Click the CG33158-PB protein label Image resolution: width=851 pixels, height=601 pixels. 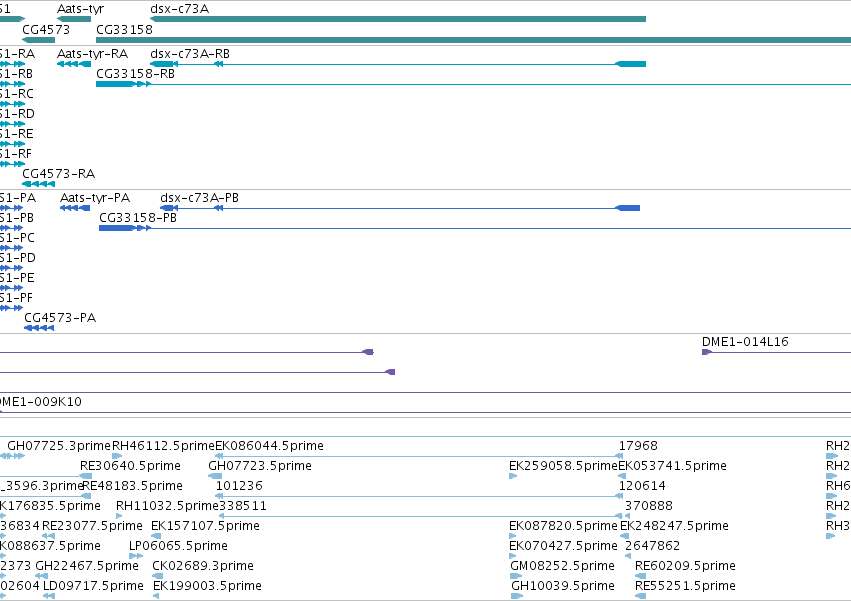click(138, 218)
